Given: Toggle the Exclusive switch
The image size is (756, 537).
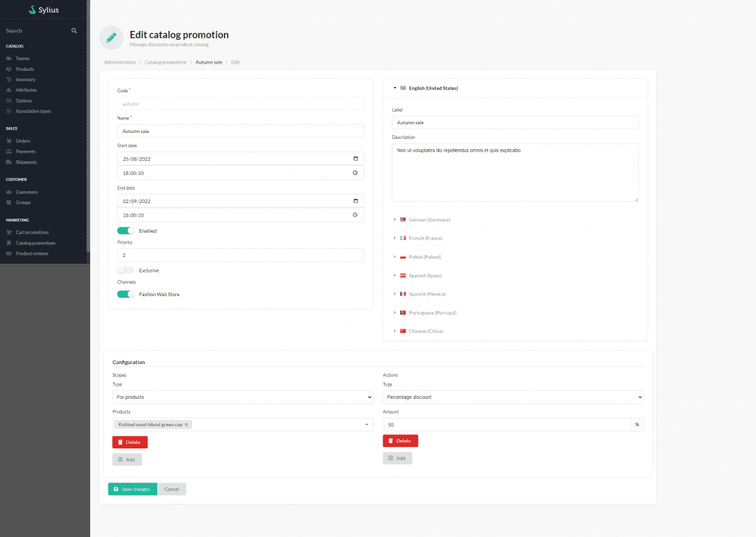Looking at the screenshot, I should (x=126, y=270).
